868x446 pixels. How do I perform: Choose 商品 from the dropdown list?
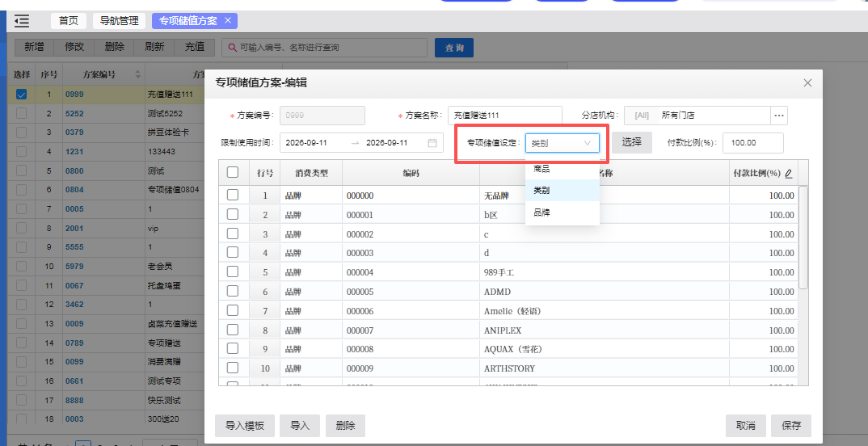point(563,169)
